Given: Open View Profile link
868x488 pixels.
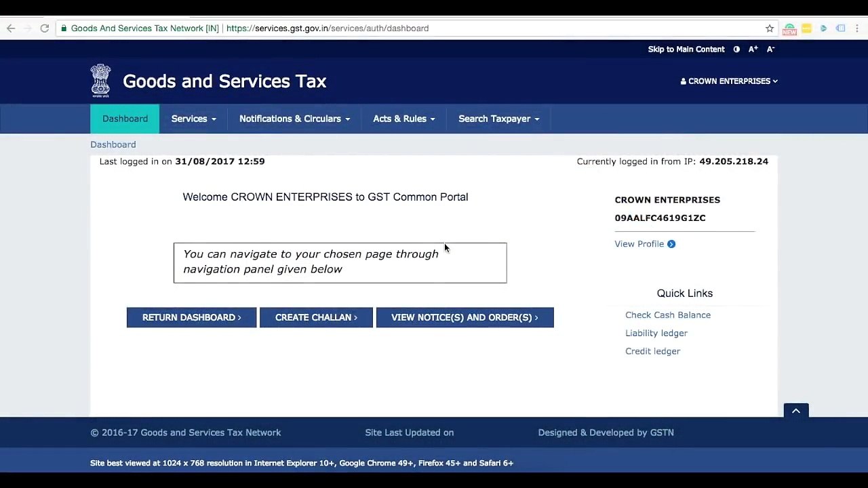Looking at the screenshot, I should click(x=639, y=244).
